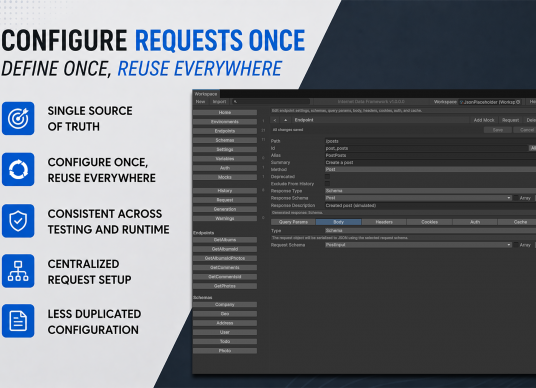Switch to the Query Params tab
The image size is (536, 388).
pyautogui.click(x=293, y=222)
